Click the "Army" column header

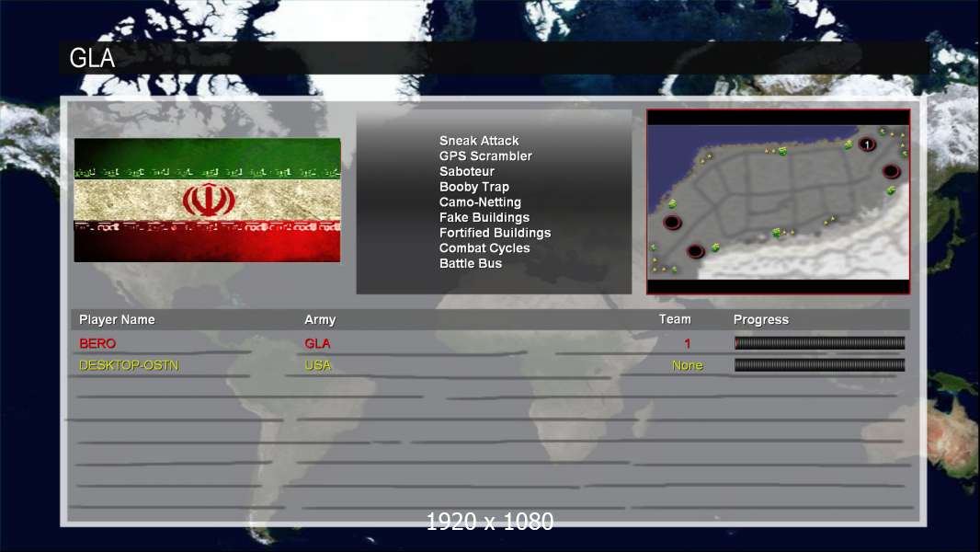point(320,319)
